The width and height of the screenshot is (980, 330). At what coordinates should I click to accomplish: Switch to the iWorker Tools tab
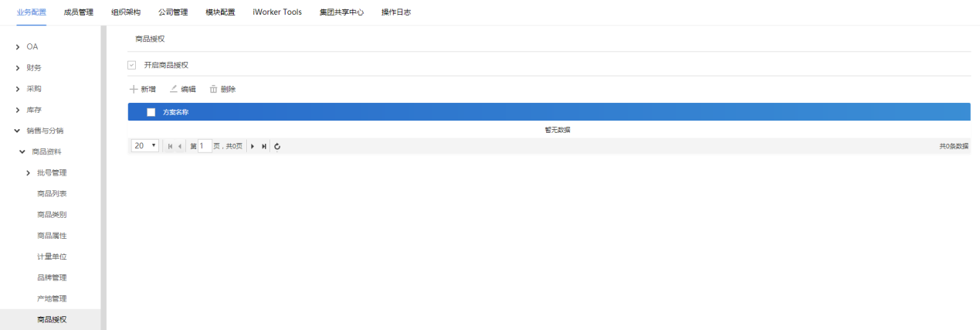point(277,12)
